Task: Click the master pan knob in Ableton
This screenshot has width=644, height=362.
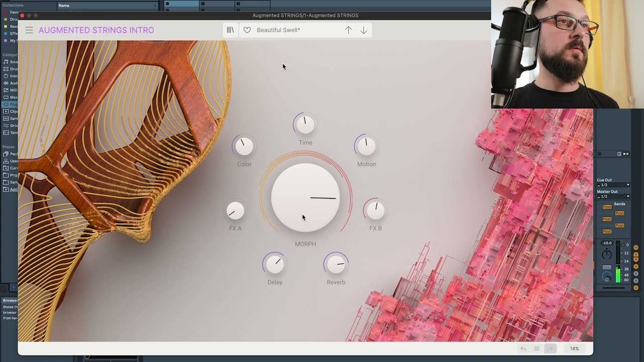Action: coord(607,254)
